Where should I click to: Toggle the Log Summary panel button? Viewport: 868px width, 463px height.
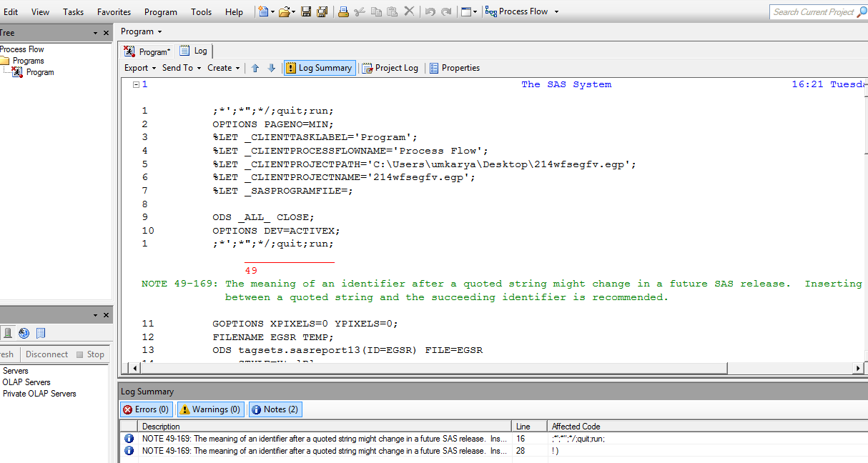[319, 68]
